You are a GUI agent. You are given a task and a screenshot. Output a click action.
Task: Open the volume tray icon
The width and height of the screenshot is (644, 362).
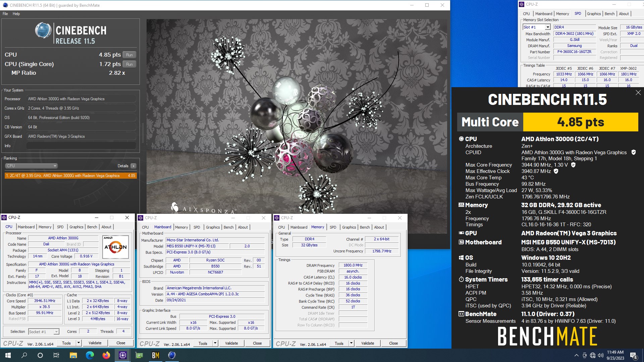tap(600, 355)
